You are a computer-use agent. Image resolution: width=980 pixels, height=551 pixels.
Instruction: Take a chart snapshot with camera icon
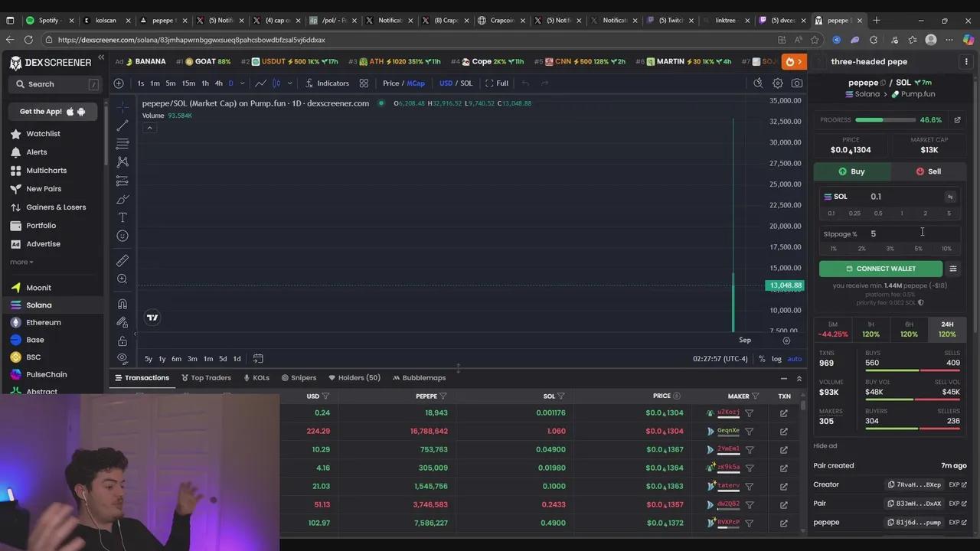[797, 83]
